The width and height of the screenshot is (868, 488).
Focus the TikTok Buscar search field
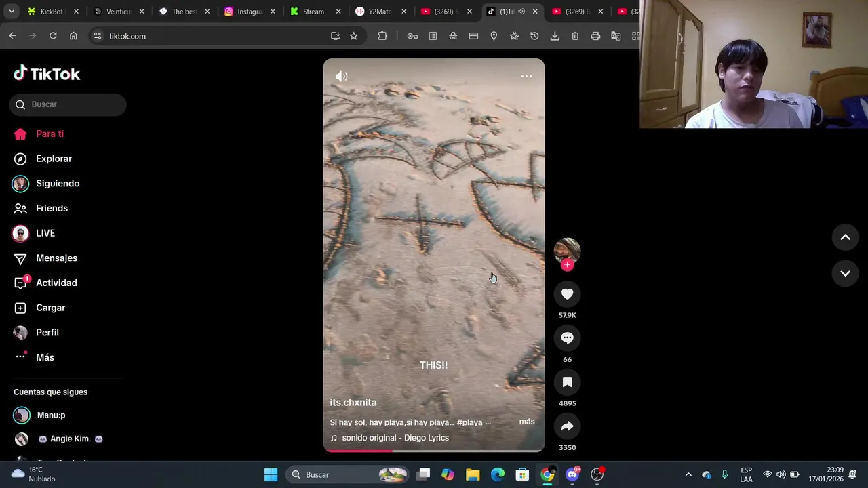coord(68,104)
